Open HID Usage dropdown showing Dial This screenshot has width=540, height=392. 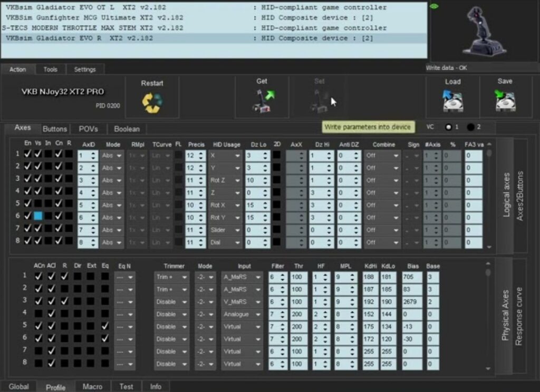(225, 242)
